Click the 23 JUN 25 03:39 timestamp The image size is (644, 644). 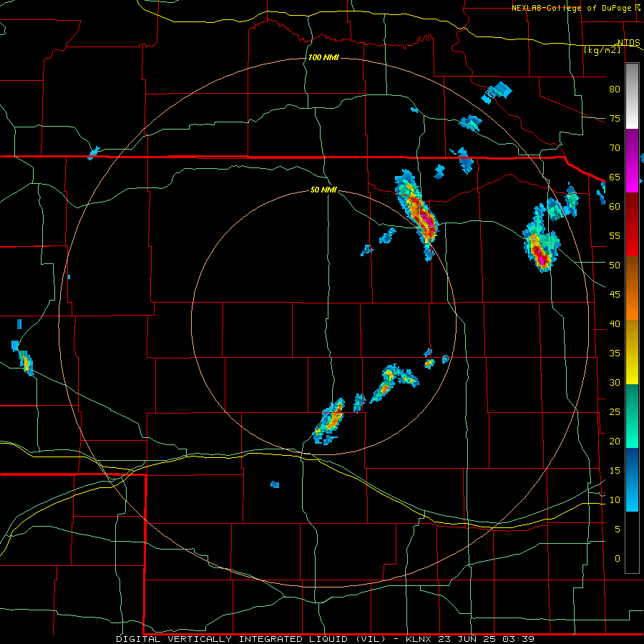click(486, 639)
